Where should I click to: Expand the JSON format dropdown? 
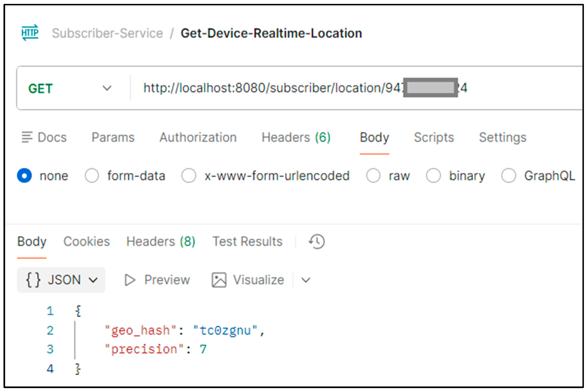[x=93, y=280]
